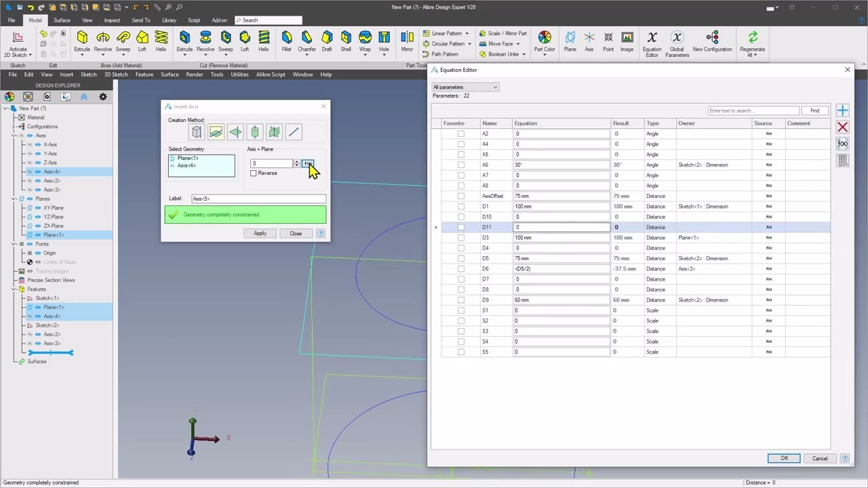The width and height of the screenshot is (868, 488).
Task: Click Close in Insert Axis dialog
Action: tap(296, 233)
